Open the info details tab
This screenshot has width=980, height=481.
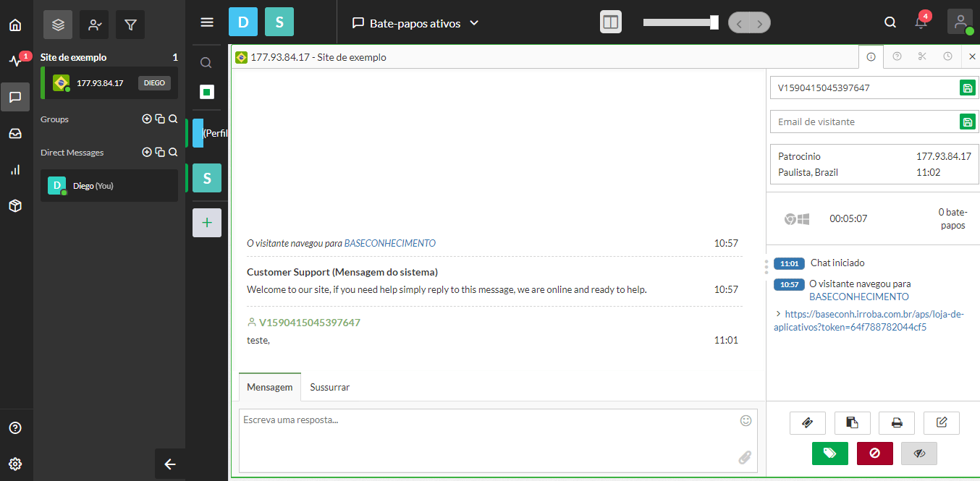pos(871,56)
